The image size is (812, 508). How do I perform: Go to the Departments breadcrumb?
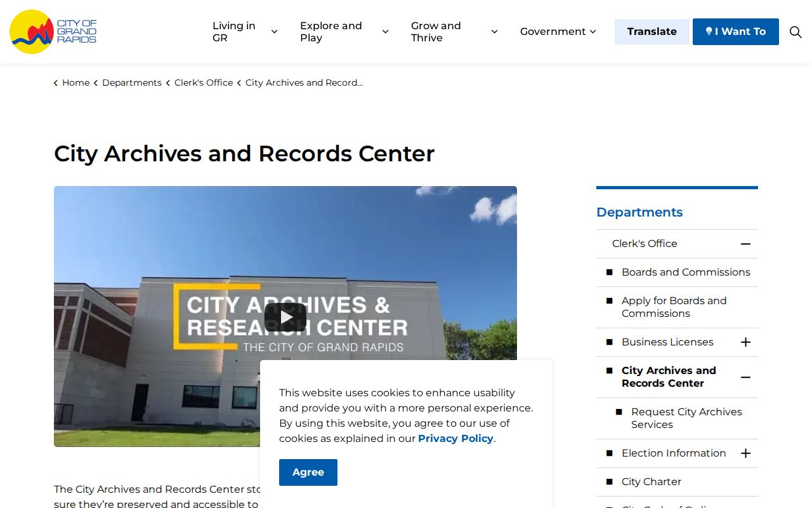pos(132,83)
